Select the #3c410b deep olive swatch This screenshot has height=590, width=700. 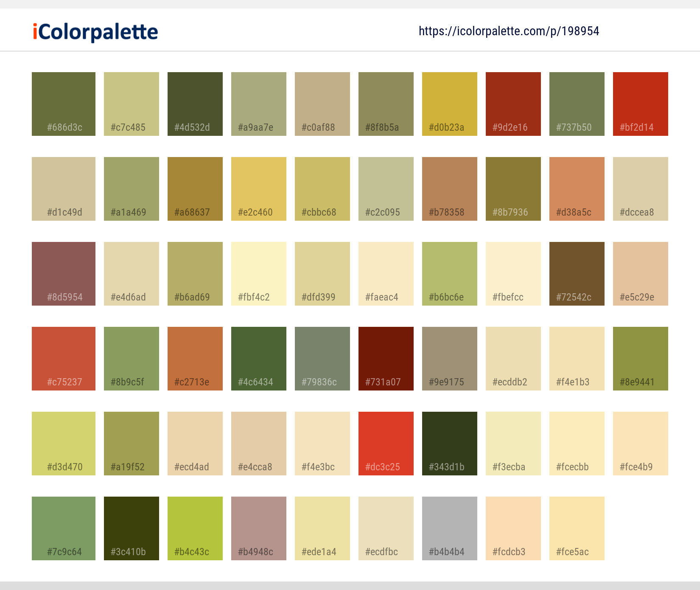(131, 528)
